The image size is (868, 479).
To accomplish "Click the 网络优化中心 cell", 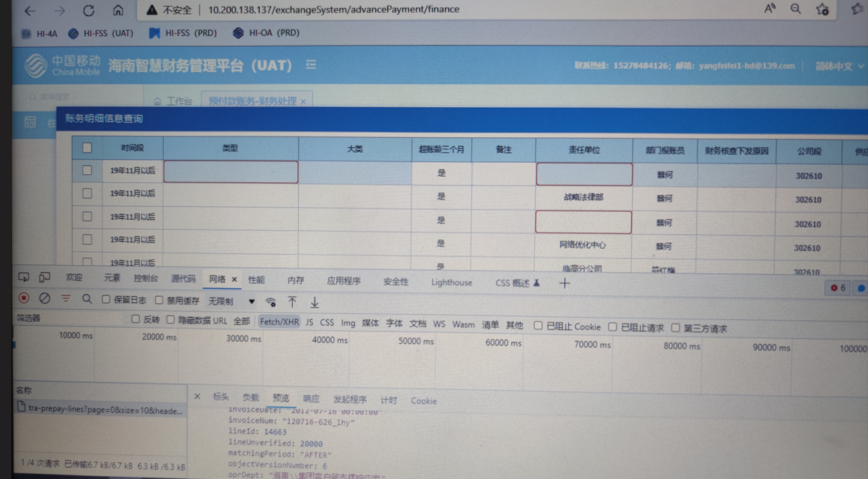I will coord(583,245).
